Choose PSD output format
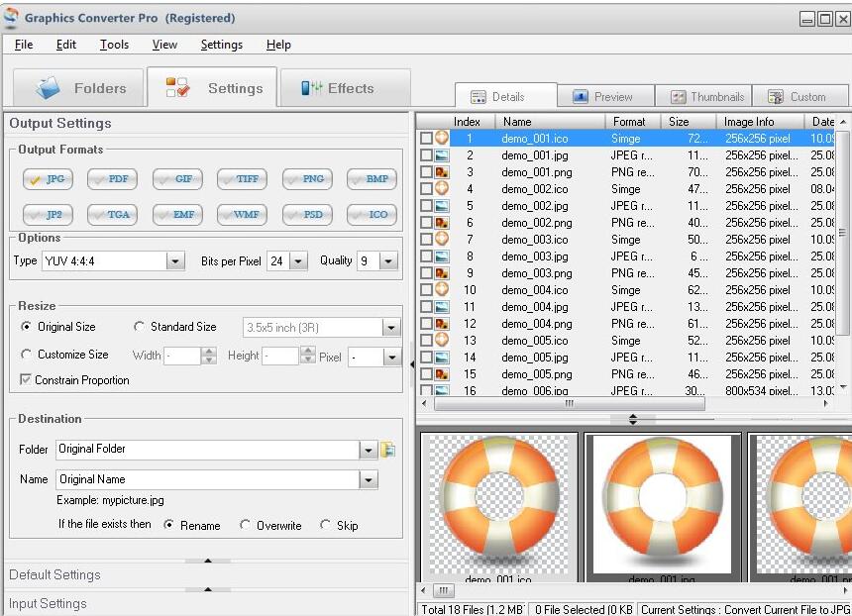Image resolution: width=852 pixels, height=616 pixels. (307, 215)
